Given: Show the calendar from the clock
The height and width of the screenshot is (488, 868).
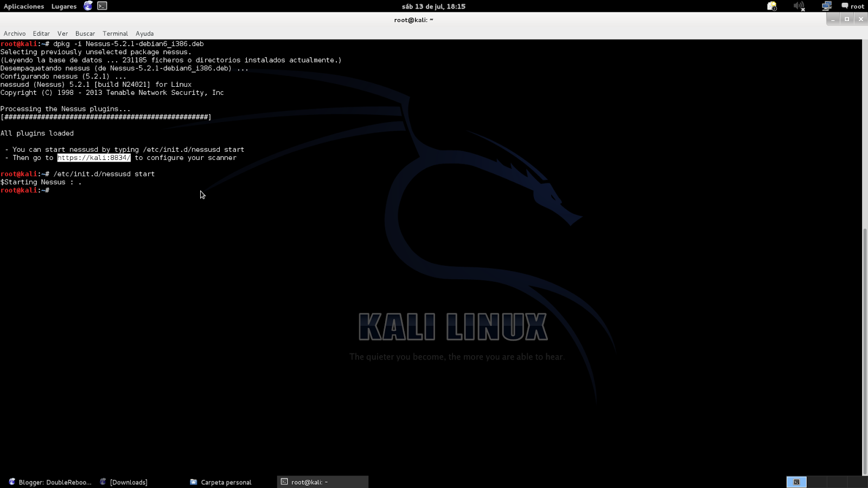Looking at the screenshot, I should pos(433,7).
